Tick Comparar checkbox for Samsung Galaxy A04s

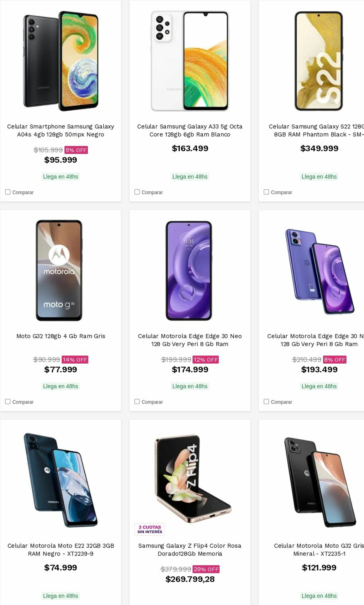pyautogui.click(x=8, y=192)
